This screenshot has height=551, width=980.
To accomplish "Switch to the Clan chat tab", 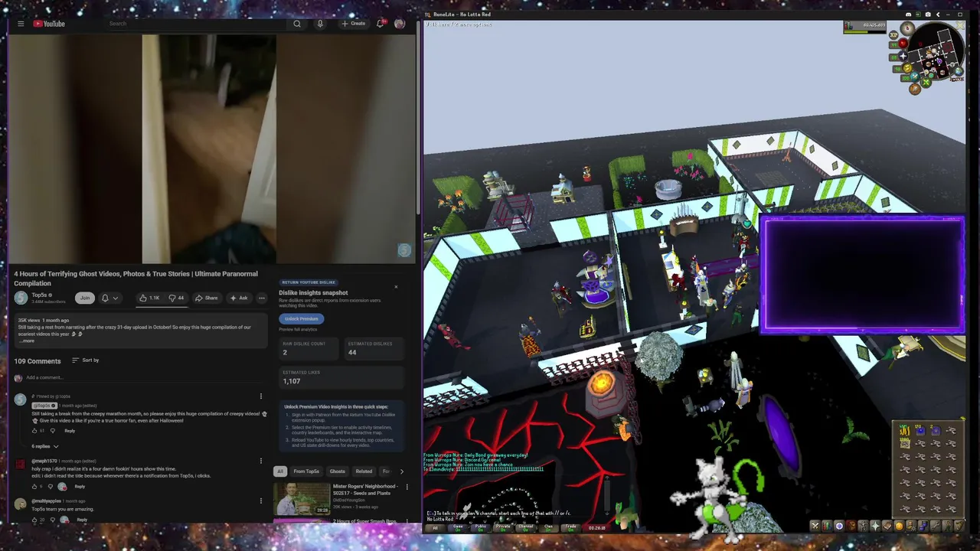I will click(548, 527).
